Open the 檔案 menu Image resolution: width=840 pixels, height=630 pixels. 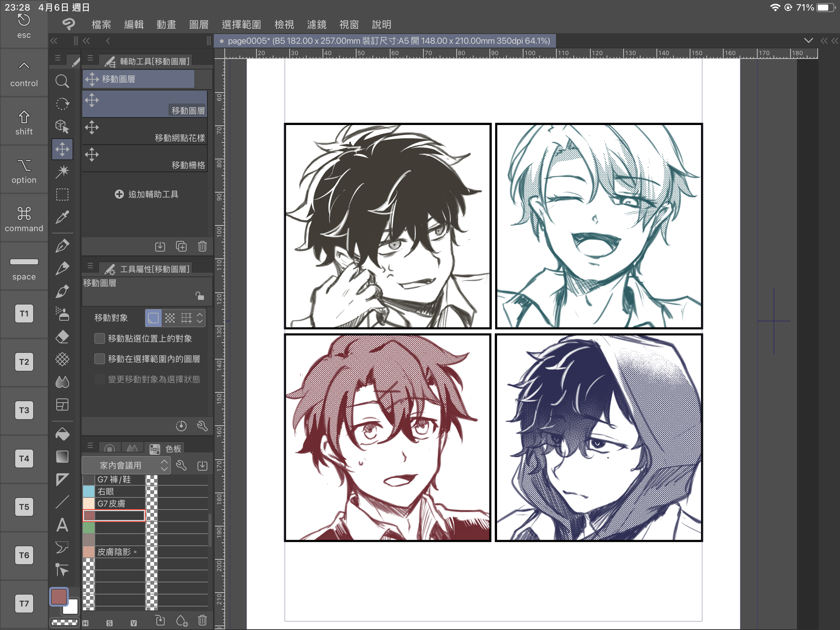click(x=101, y=25)
